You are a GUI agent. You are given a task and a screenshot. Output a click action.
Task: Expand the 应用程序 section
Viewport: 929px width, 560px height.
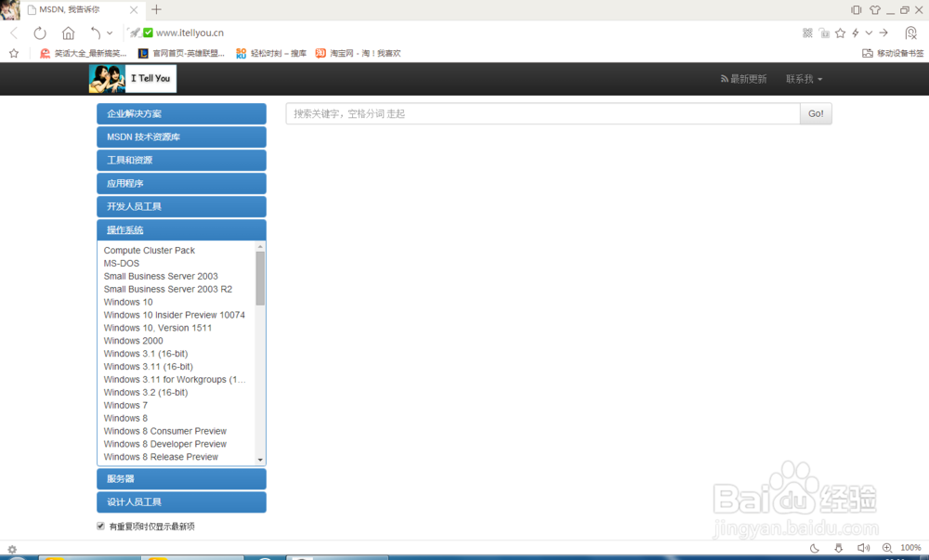[181, 184]
